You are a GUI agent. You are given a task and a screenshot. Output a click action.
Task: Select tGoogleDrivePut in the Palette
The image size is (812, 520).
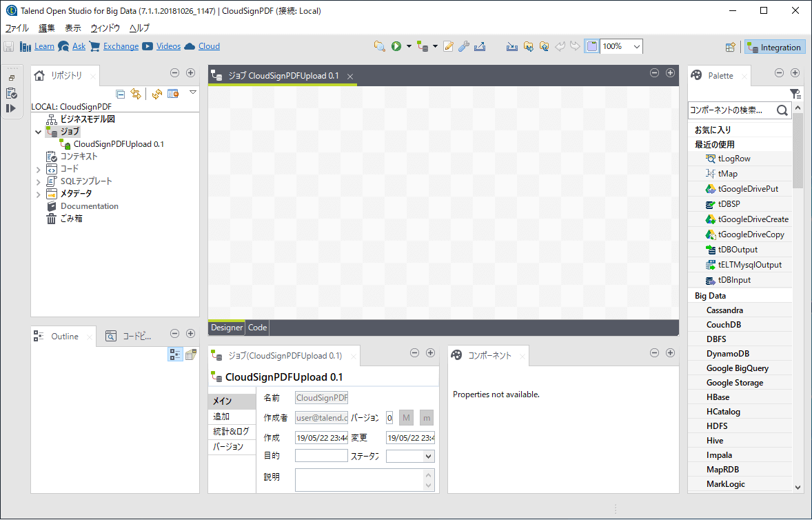748,189
